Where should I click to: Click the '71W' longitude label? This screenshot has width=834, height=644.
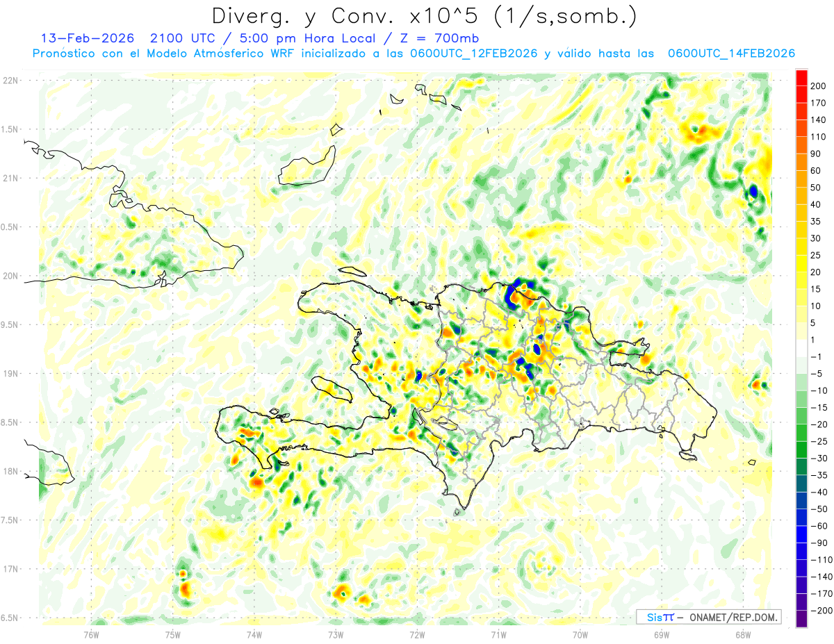point(498,634)
